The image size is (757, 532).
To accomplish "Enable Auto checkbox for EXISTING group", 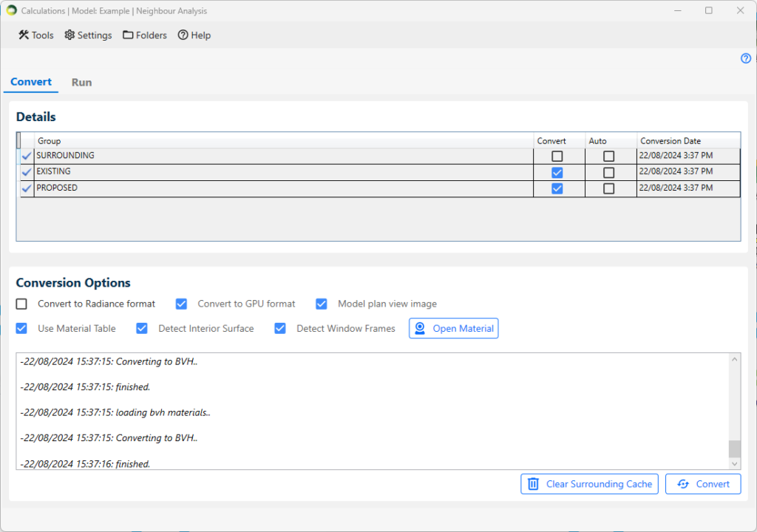I will [x=609, y=172].
